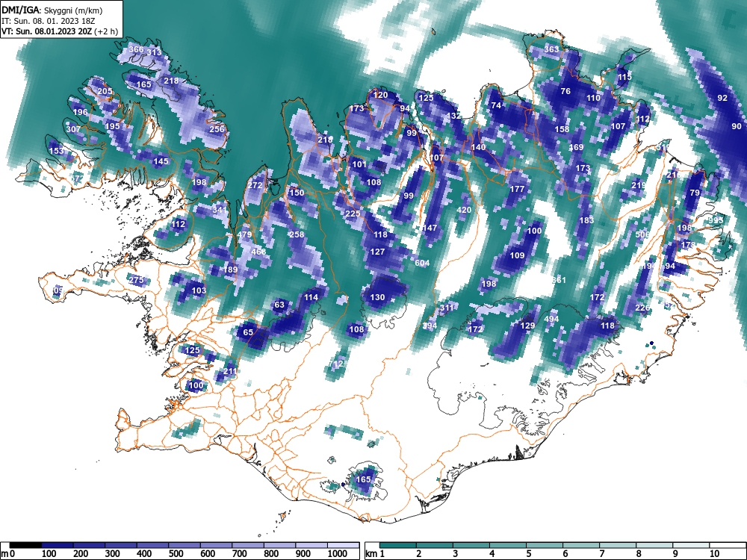Click the 900–1000 m pale lavender legend swatch
The width and height of the screenshot is (747, 560).
coord(311,545)
